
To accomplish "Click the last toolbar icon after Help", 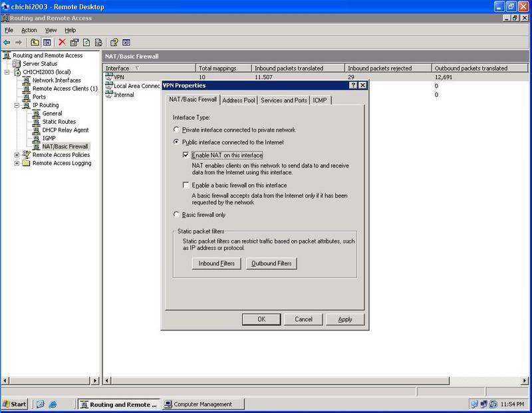I will pyautogui.click(x=126, y=43).
